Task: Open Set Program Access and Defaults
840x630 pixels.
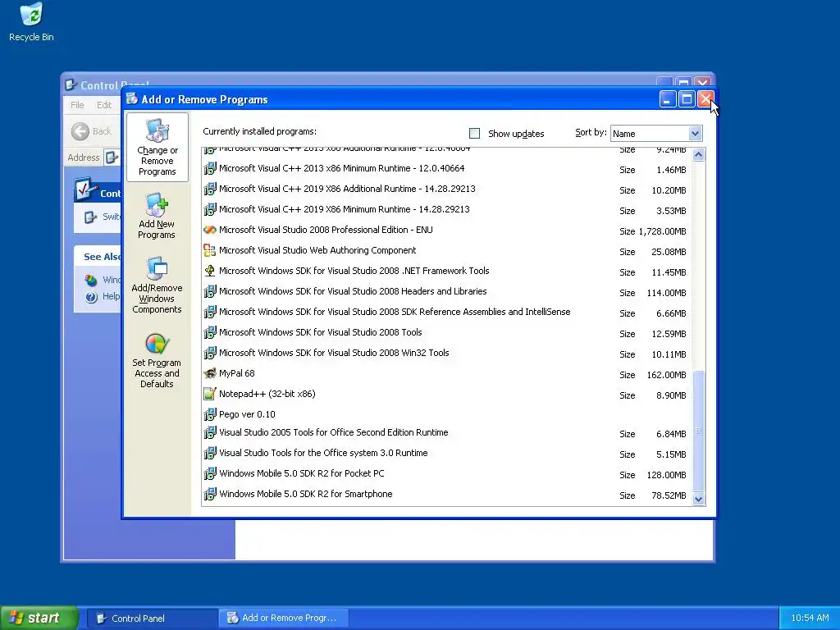Action: pyautogui.click(x=157, y=360)
